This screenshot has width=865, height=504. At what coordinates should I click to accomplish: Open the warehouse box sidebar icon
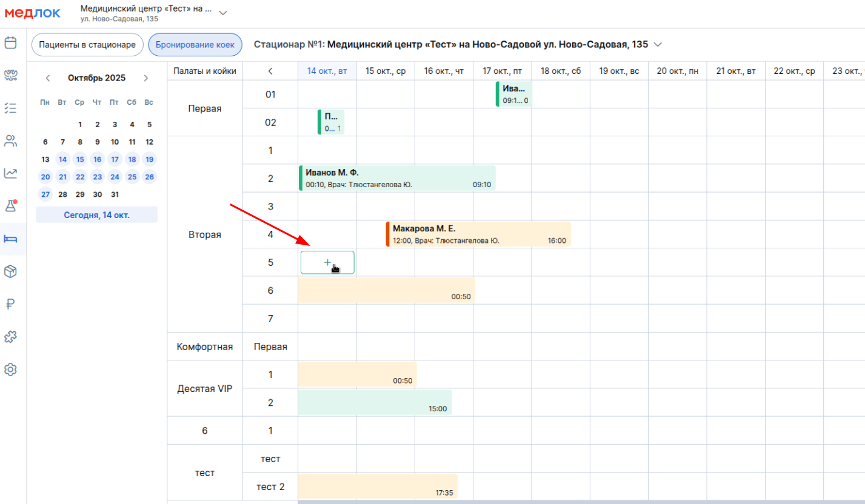click(x=10, y=271)
